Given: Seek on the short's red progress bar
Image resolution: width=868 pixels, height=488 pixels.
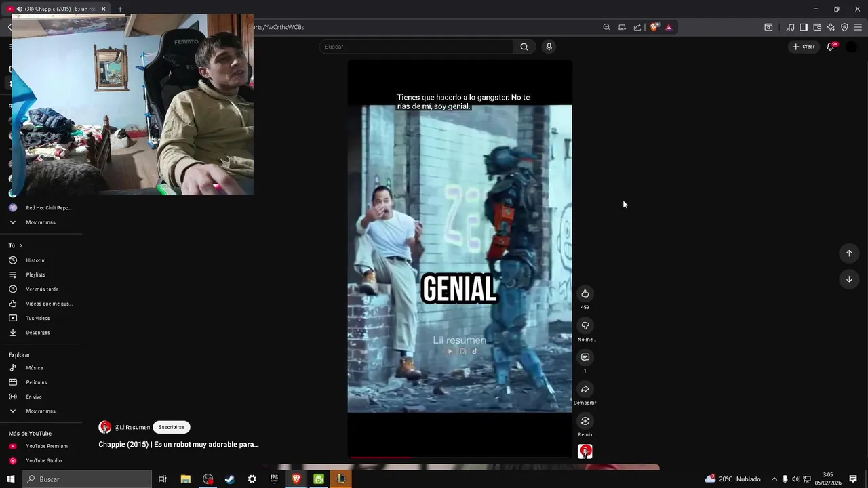Looking at the screenshot, I should 460,457.
